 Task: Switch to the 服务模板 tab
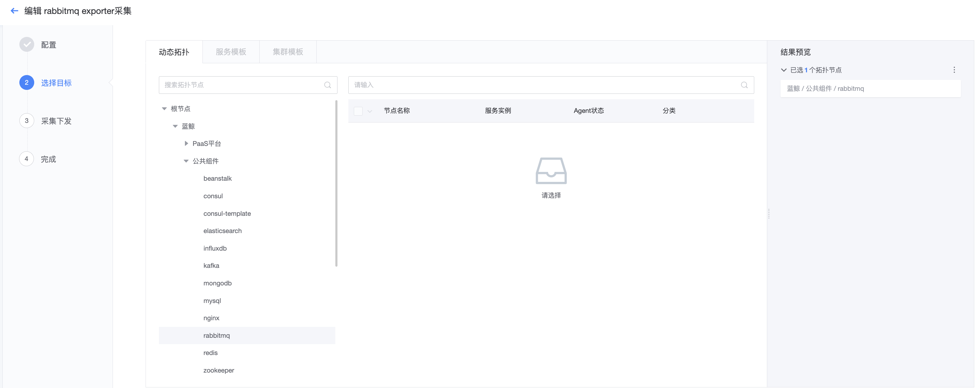tap(231, 52)
